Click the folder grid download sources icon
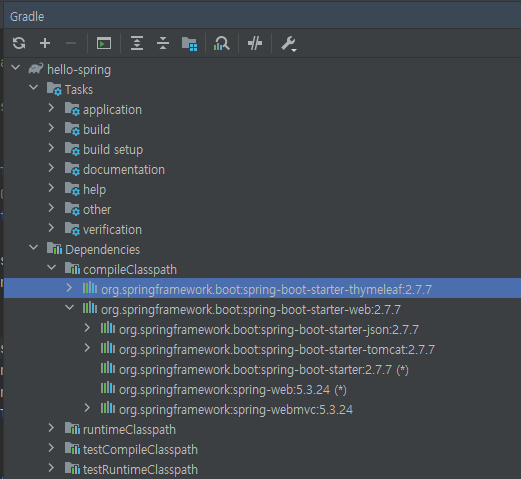521x479 pixels. (x=189, y=44)
